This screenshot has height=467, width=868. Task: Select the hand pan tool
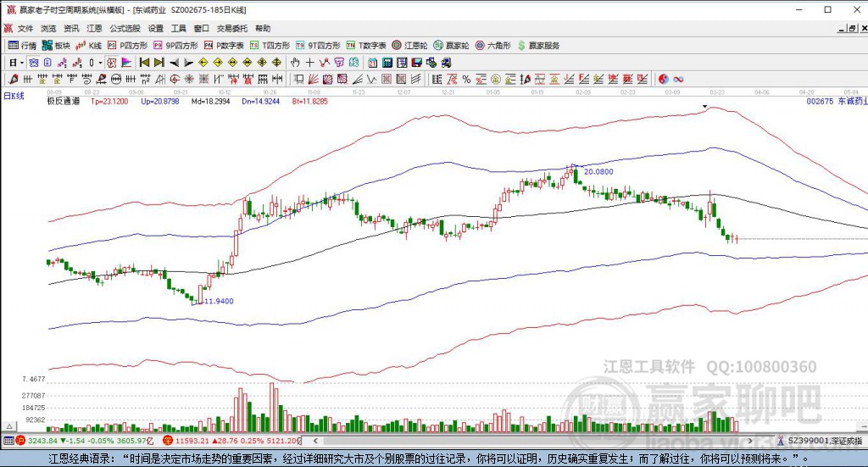295,63
